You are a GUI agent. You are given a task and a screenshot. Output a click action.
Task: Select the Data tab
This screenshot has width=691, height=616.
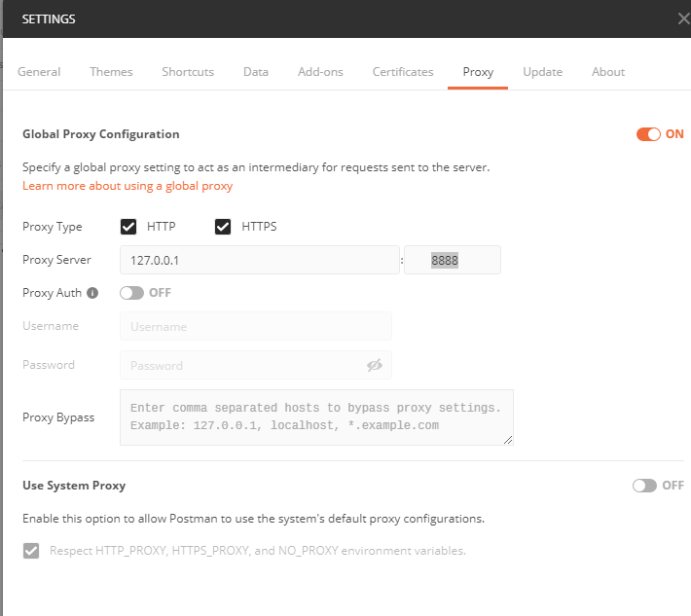coord(256,72)
